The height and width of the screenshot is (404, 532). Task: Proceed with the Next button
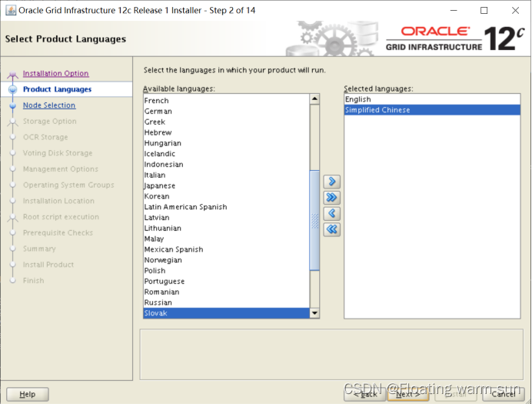coord(408,394)
